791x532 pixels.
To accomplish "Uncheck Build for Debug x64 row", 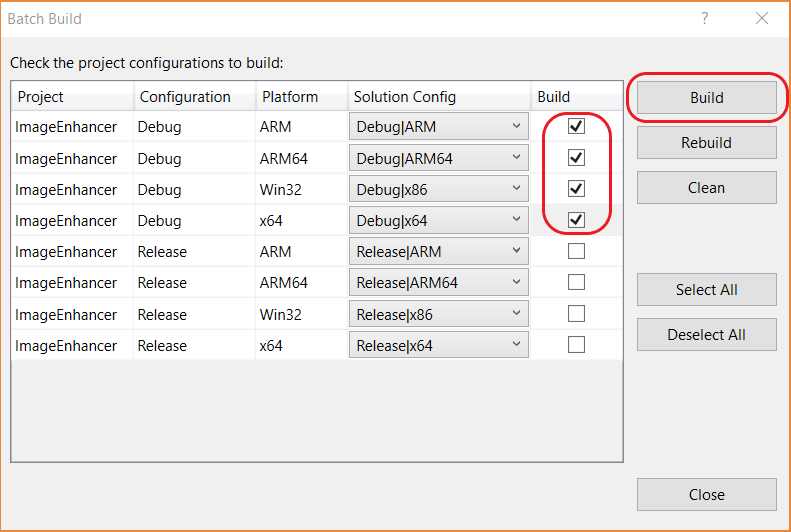I will tap(576, 220).
